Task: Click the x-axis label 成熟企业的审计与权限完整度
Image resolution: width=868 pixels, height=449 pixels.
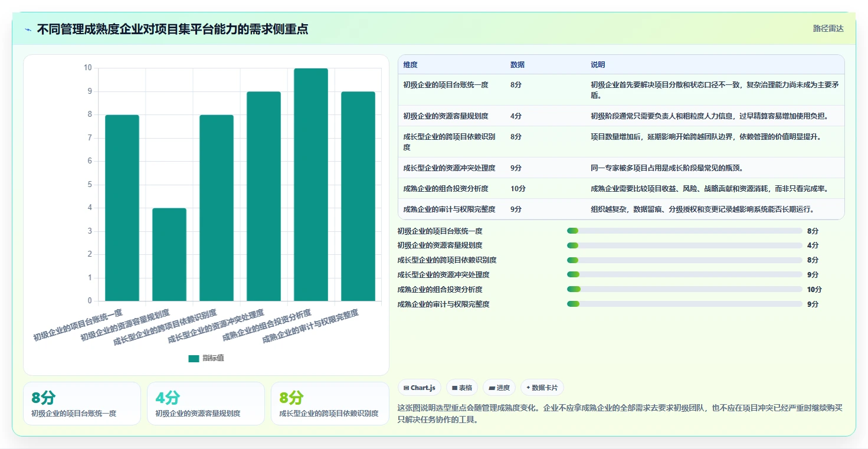Action: pos(310,326)
